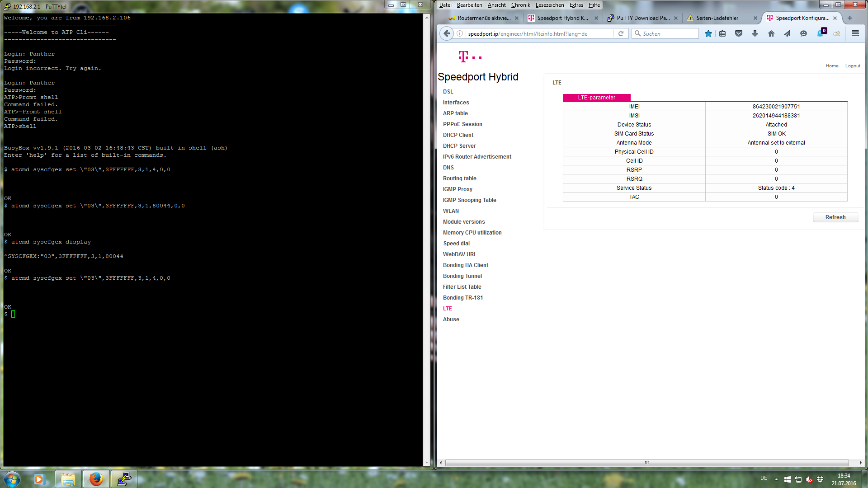
Task: Open the DHCP Server page
Action: 459,146
